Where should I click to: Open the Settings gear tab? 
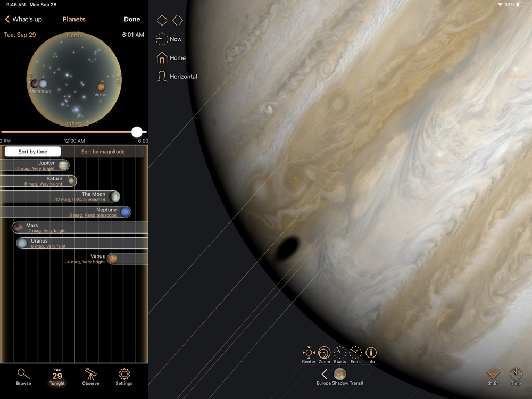124,377
